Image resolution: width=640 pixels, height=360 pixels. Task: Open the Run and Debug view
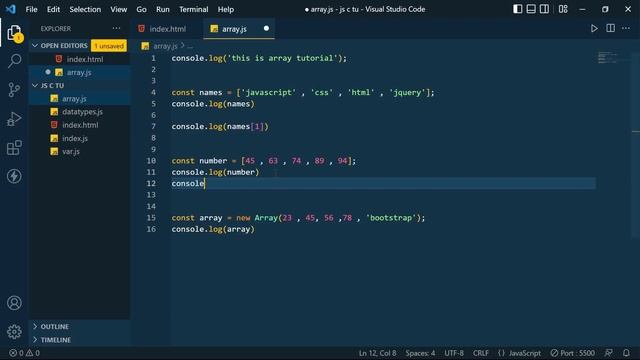click(14, 119)
